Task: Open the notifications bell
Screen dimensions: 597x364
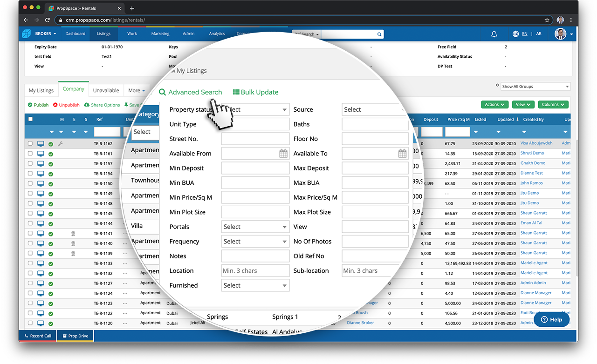Action: pyautogui.click(x=494, y=34)
